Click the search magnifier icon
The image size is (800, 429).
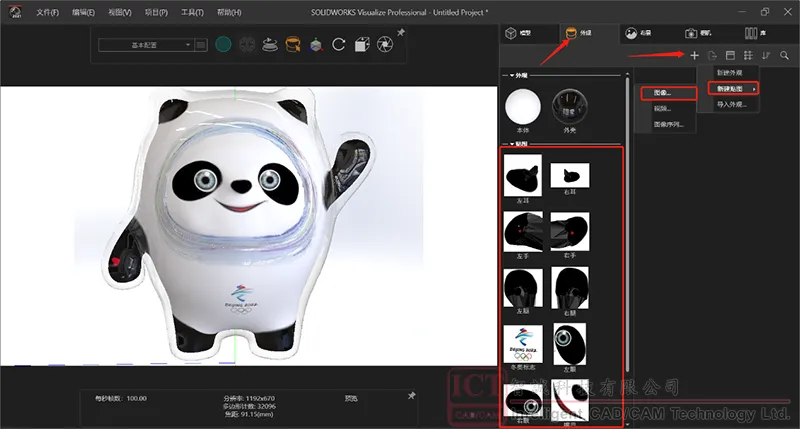(x=784, y=55)
